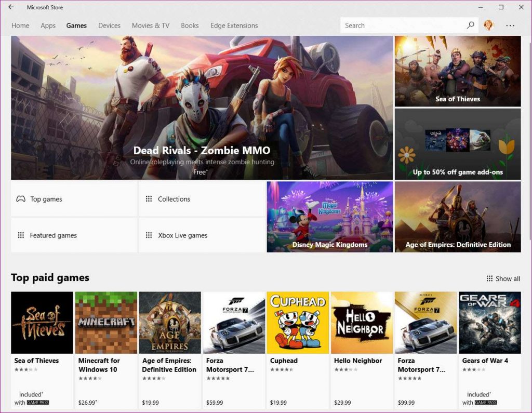Switch to the Books tab
This screenshot has height=413, width=532.
(x=190, y=25)
